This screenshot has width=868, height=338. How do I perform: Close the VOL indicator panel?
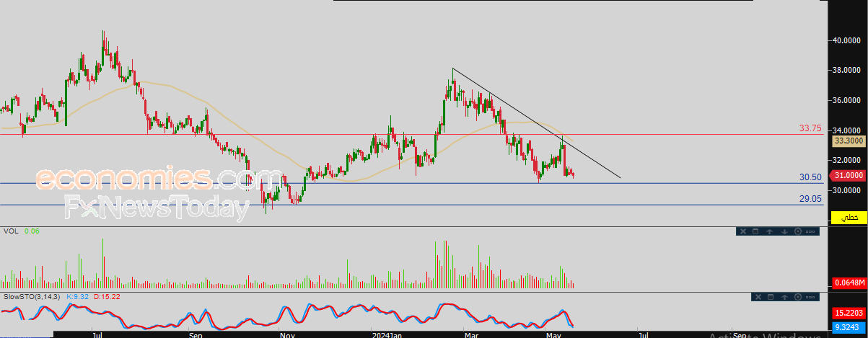tap(743, 231)
